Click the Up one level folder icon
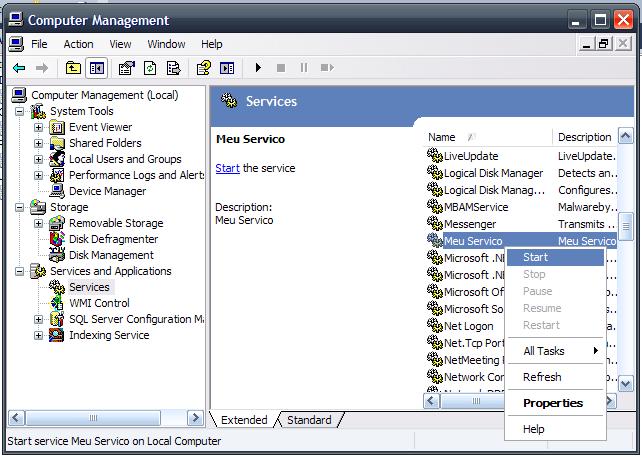 tap(73, 68)
